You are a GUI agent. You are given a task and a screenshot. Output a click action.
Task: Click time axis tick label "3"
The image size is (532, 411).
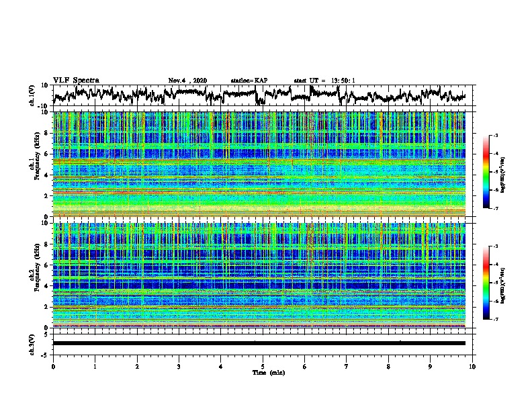pyautogui.click(x=179, y=367)
